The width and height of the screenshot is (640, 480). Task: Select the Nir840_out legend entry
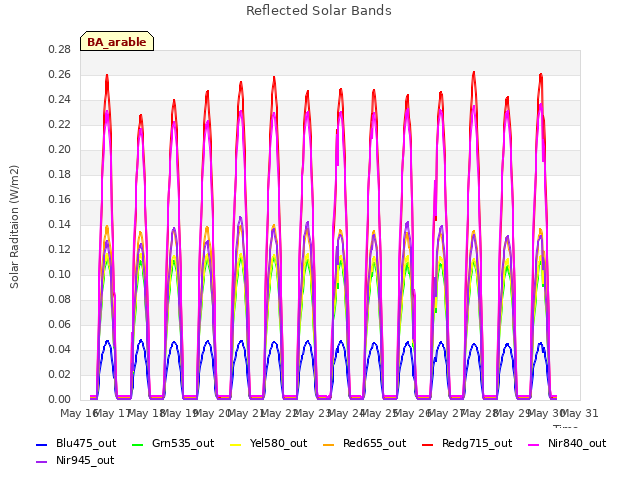(x=567, y=443)
